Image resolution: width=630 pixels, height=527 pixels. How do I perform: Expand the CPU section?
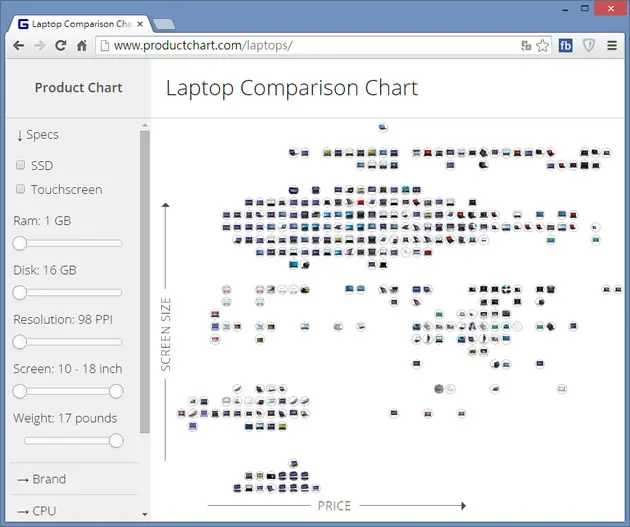[x=37, y=511]
